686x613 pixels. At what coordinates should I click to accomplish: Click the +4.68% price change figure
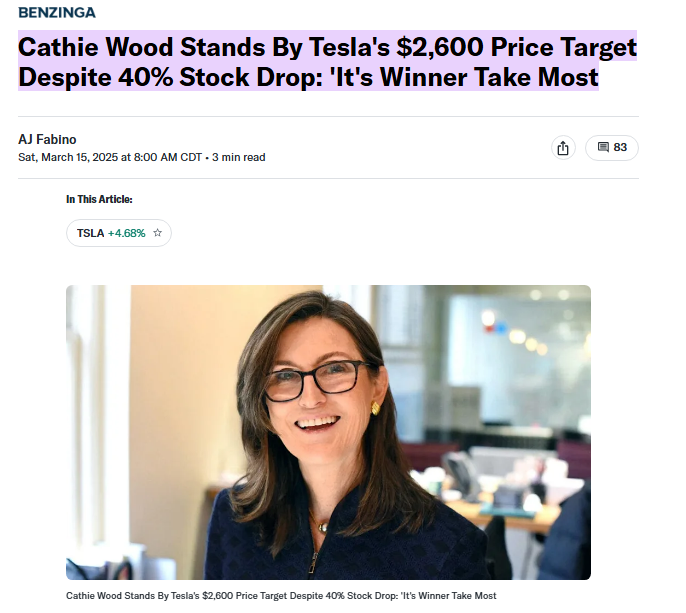click(126, 233)
